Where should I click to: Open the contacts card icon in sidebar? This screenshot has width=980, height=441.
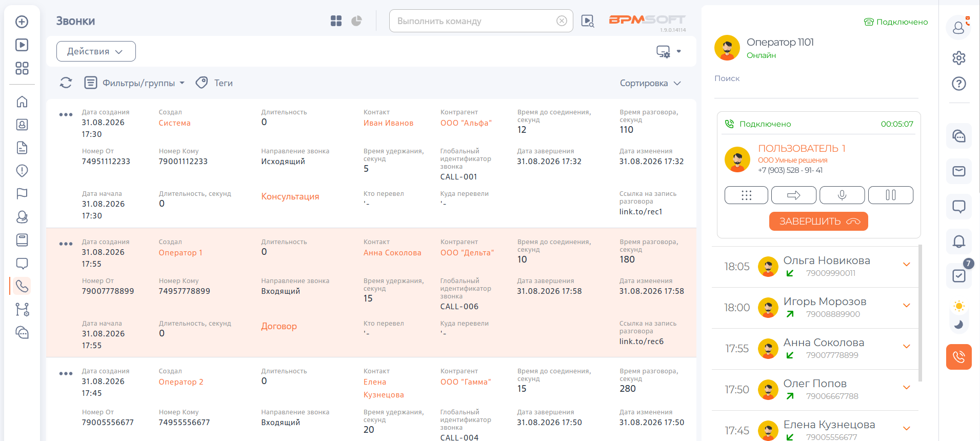pos(22,125)
